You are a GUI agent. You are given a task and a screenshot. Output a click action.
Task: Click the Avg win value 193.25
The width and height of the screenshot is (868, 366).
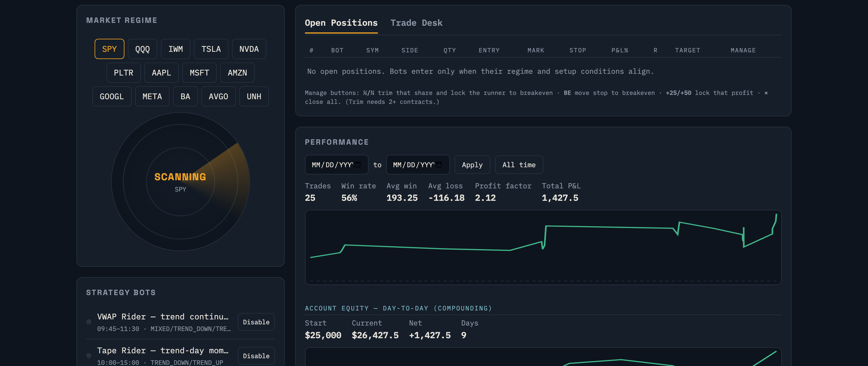[402, 198]
